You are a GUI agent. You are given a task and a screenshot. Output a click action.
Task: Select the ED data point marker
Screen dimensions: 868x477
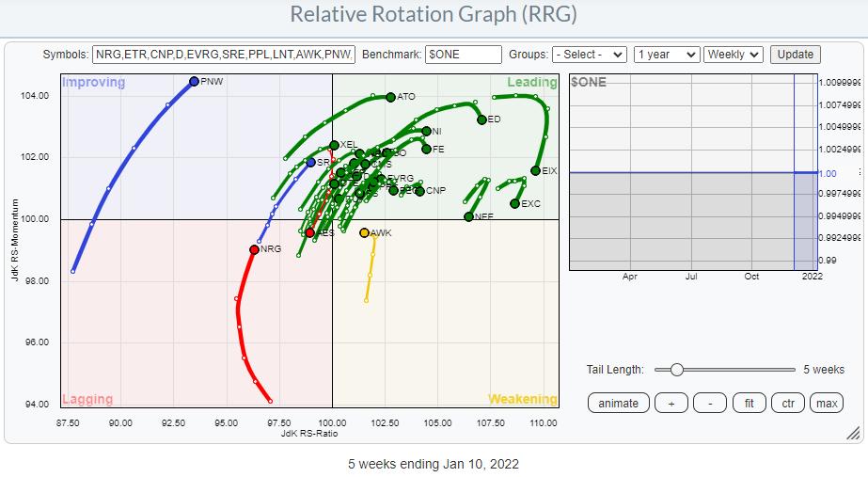coord(481,119)
